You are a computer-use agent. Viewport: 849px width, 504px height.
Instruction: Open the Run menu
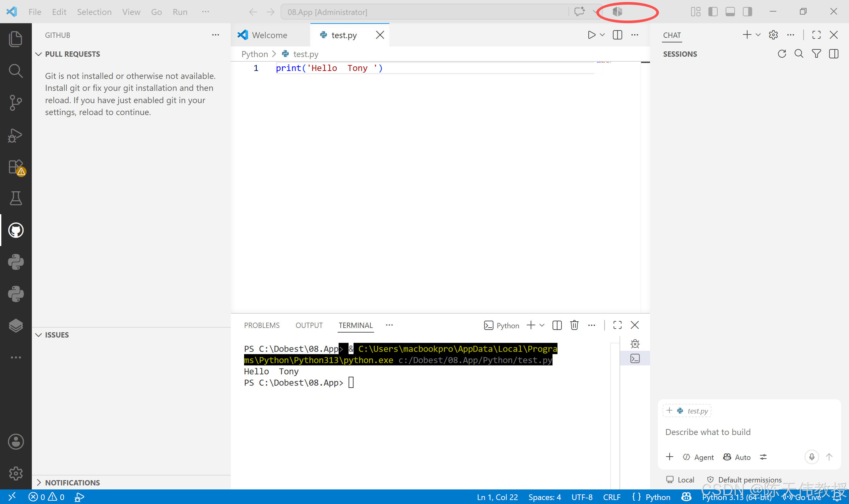pyautogui.click(x=180, y=12)
